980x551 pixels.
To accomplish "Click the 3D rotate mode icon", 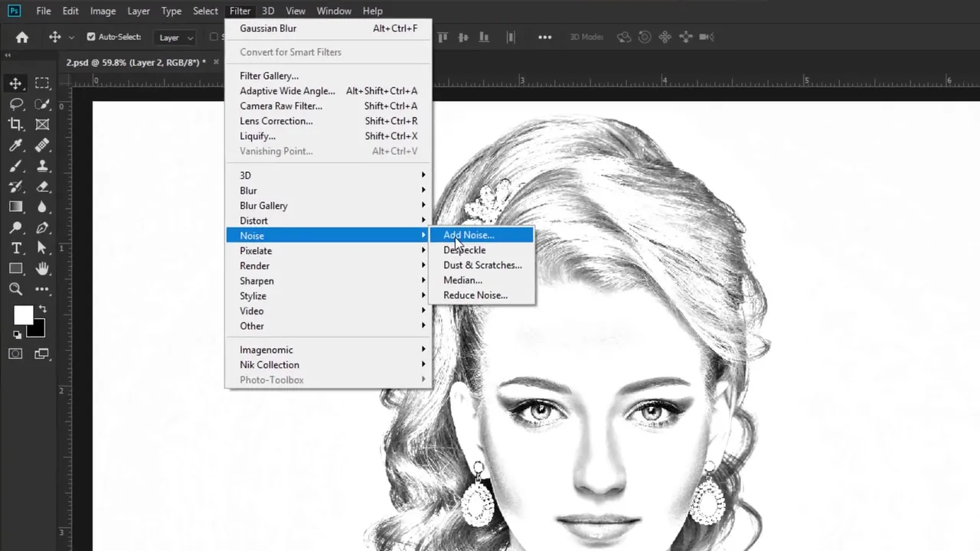I will click(625, 37).
